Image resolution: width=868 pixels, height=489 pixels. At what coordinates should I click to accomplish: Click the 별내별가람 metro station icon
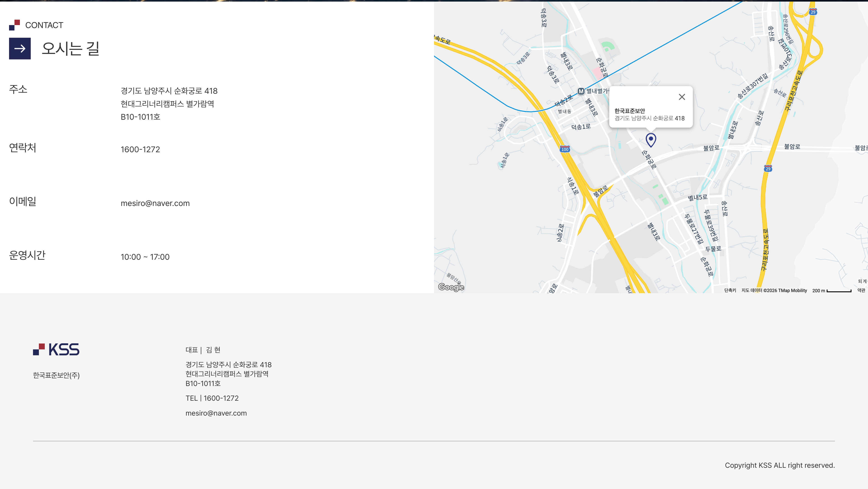[581, 91]
